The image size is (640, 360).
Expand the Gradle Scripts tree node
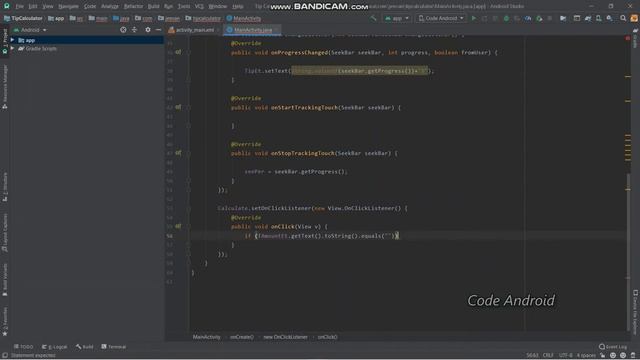pos(12,48)
